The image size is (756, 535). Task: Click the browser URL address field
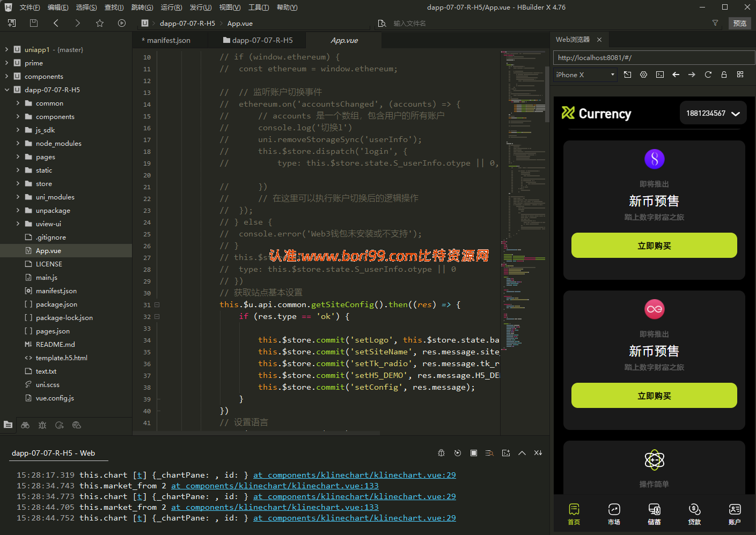654,57
